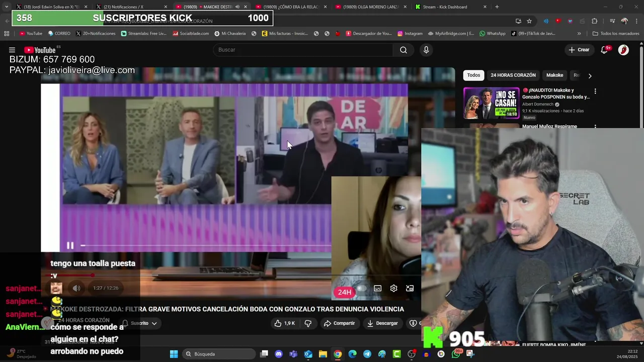Open the Albert Domenech channel link

(x=538, y=104)
